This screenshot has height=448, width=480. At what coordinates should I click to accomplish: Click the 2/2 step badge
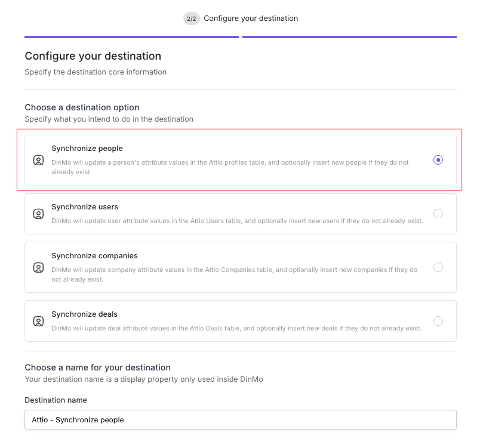(192, 18)
